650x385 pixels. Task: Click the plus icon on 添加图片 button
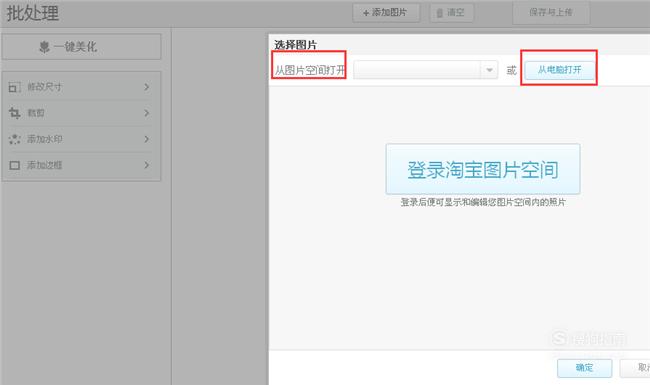366,13
